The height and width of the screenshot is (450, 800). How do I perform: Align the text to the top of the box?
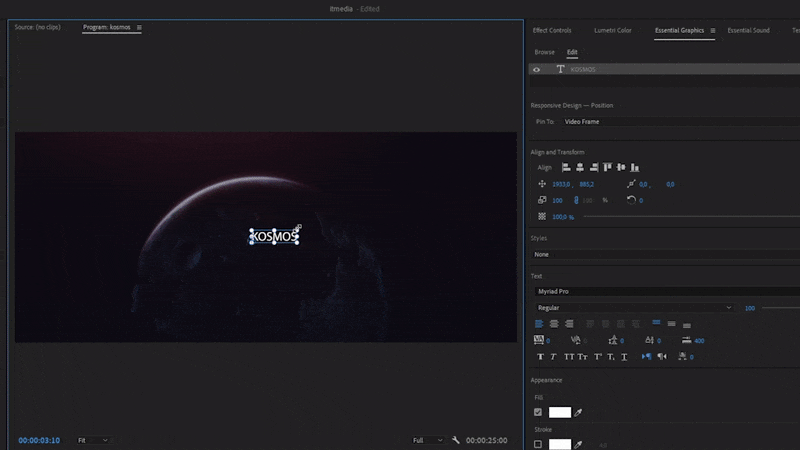656,323
